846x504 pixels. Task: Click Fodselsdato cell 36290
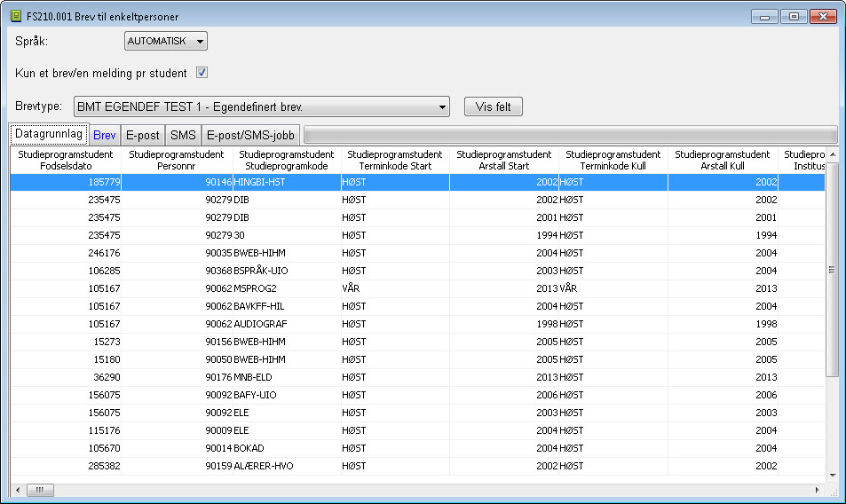click(66, 377)
